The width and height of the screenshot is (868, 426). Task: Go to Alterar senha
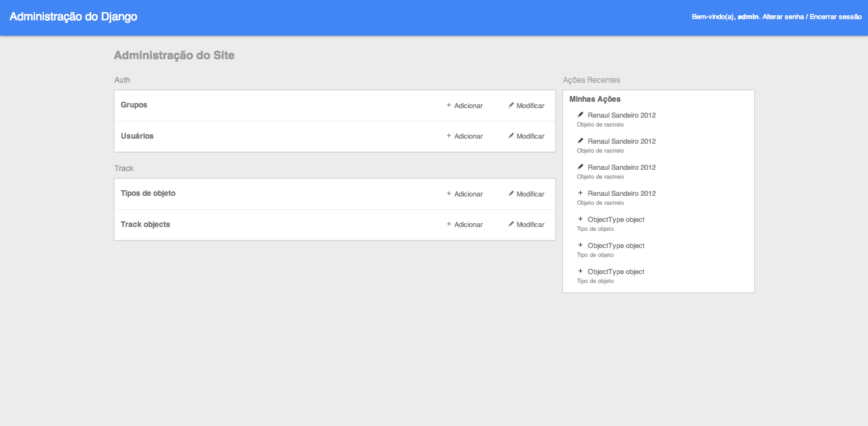pyautogui.click(x=783, y=17)
